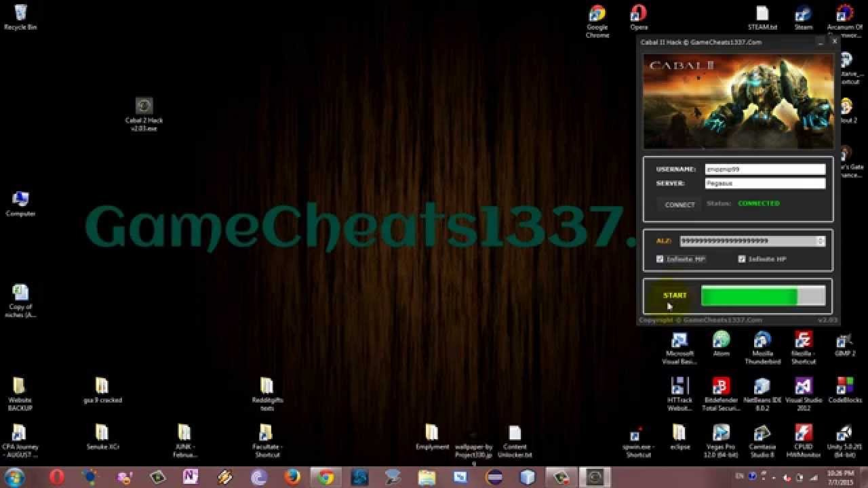The height and width of the screenshot is (488, 868).
Task: Select the Visual Studio 2012 shortcut
Action: click(804, 394)
